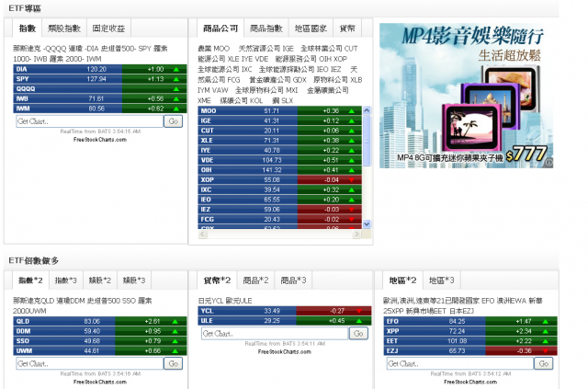Click the SPY ticker row
Viewport: 588px width, 389px height.
pyautogui.click(x=100, y=79)
